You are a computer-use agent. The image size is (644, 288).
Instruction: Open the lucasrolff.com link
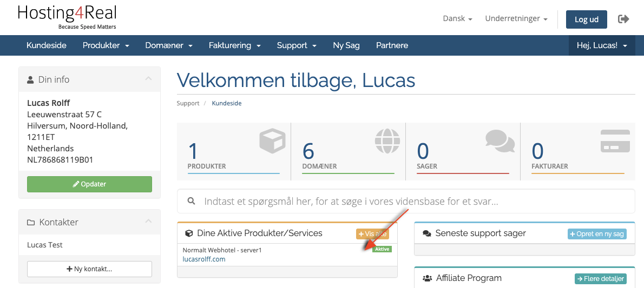tap(204, 259)
